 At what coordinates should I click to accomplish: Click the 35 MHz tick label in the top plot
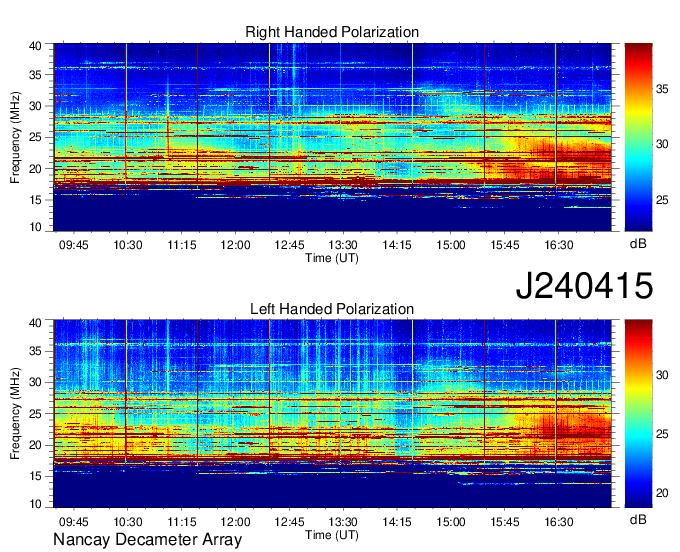pyautogui.click(x=36, y=75)
